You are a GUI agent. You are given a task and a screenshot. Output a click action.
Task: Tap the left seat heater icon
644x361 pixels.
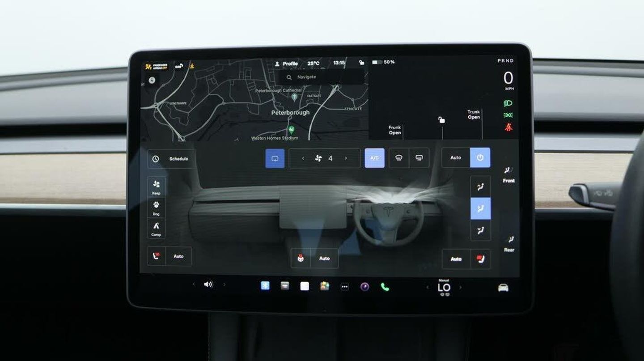click(157, 256)
